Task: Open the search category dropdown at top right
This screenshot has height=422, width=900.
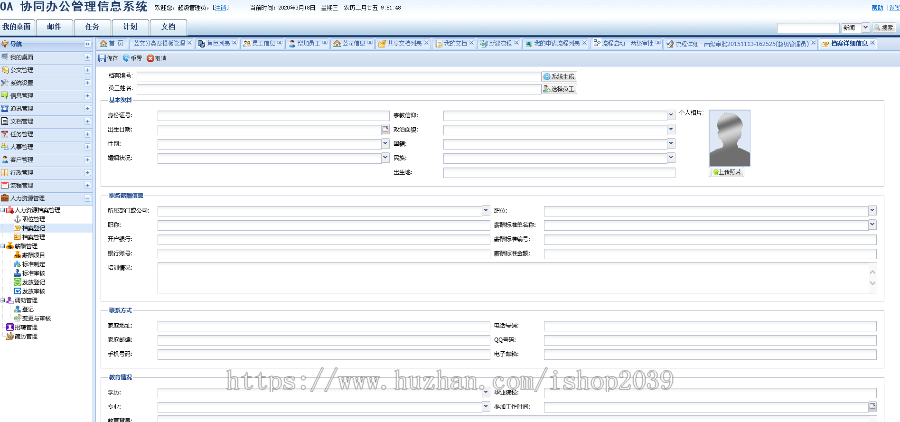Action: click(x=866, y=28)
